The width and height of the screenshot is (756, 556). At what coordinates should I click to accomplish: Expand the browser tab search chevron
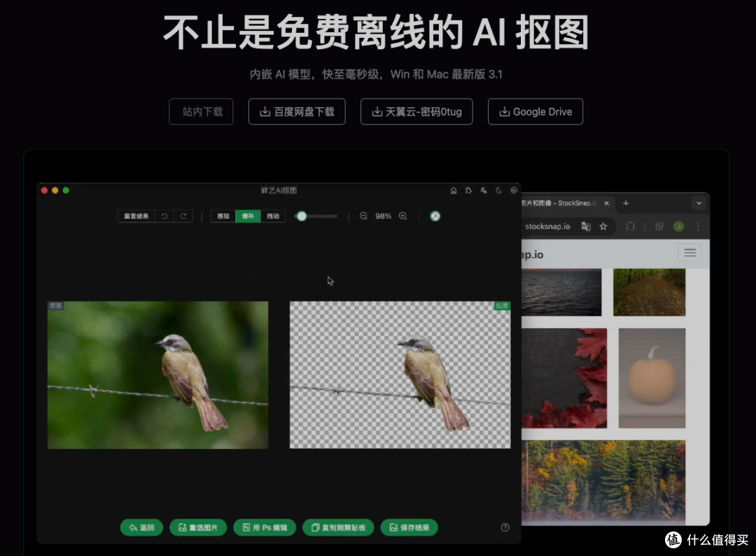pos(699,203)
